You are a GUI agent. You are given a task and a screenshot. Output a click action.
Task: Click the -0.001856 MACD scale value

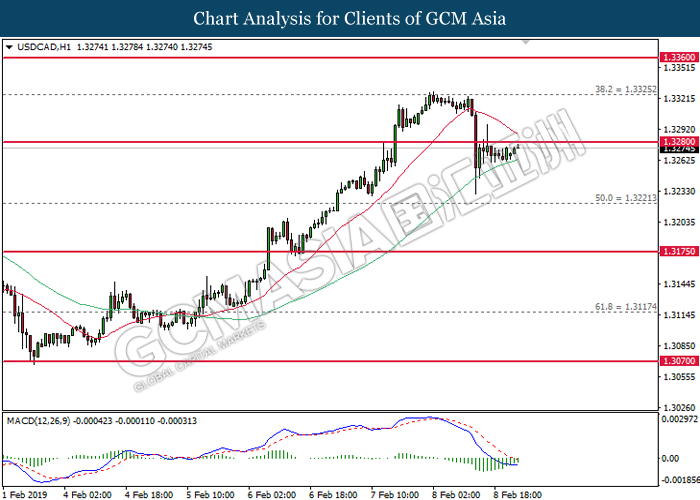click(680, 480)
